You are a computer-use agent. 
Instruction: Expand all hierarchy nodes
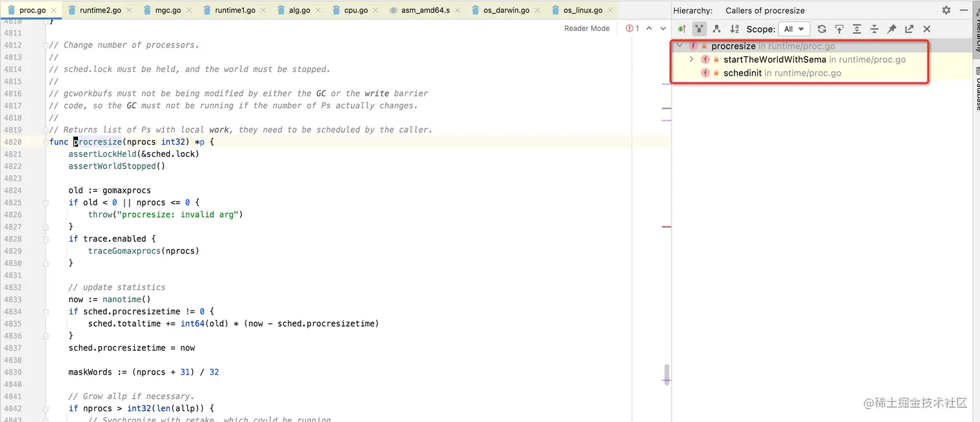point(857,29)
